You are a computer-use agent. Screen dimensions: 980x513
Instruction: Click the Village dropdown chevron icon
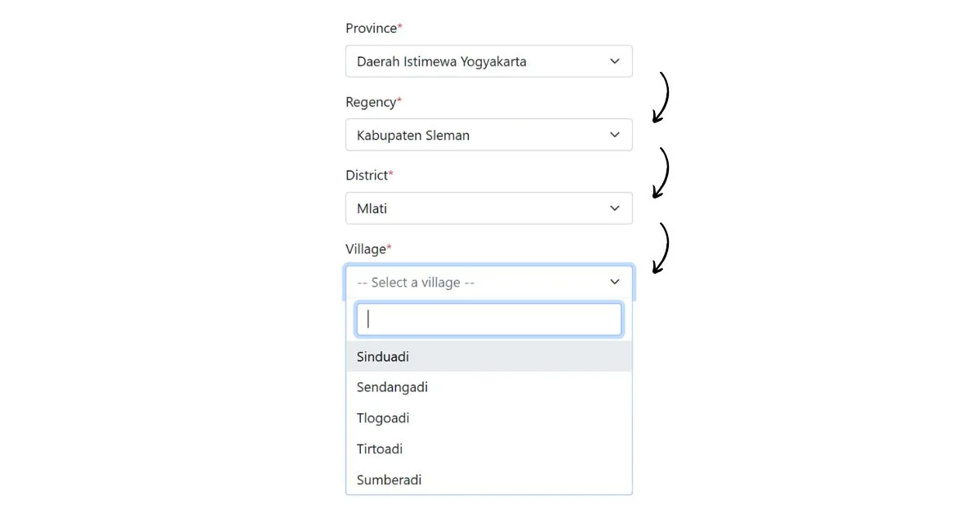point(614,282)
